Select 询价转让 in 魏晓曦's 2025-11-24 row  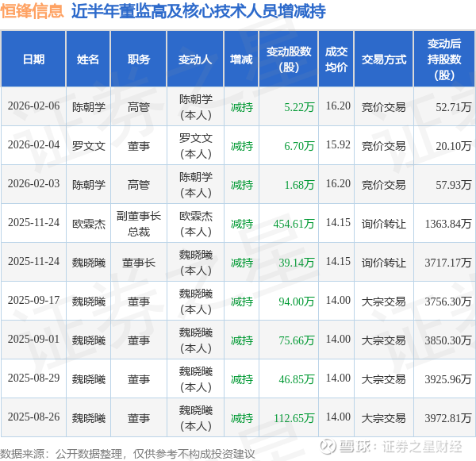[x=384, y=263]
